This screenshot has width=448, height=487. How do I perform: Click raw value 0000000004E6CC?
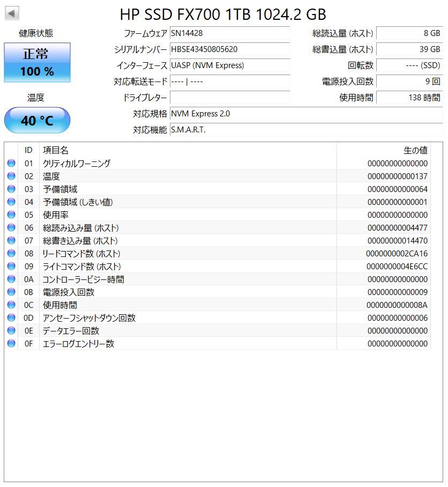(397, 267)
